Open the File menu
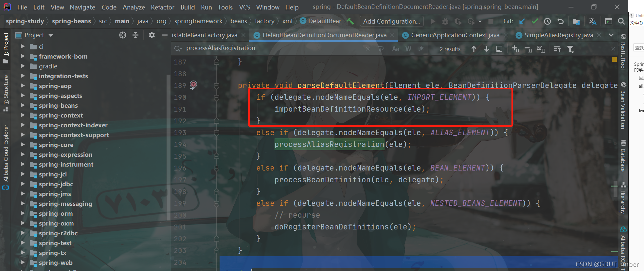The image size is (644, 271). [22, 7]
